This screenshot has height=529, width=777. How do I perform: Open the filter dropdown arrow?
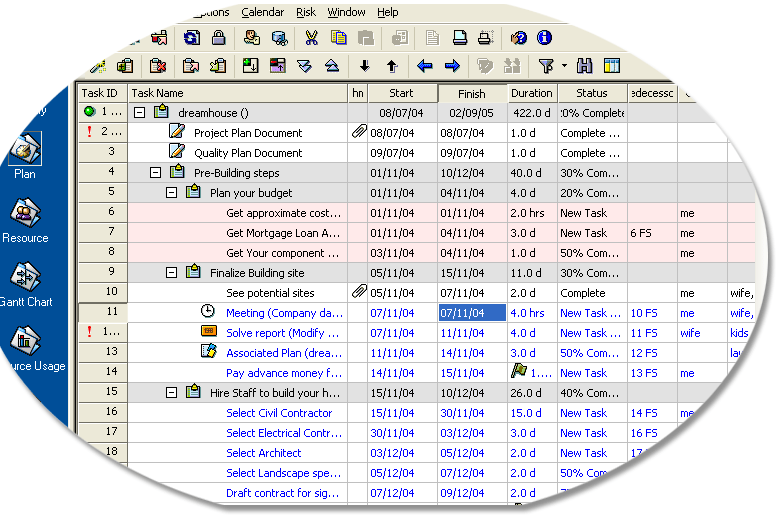[564, 67]
